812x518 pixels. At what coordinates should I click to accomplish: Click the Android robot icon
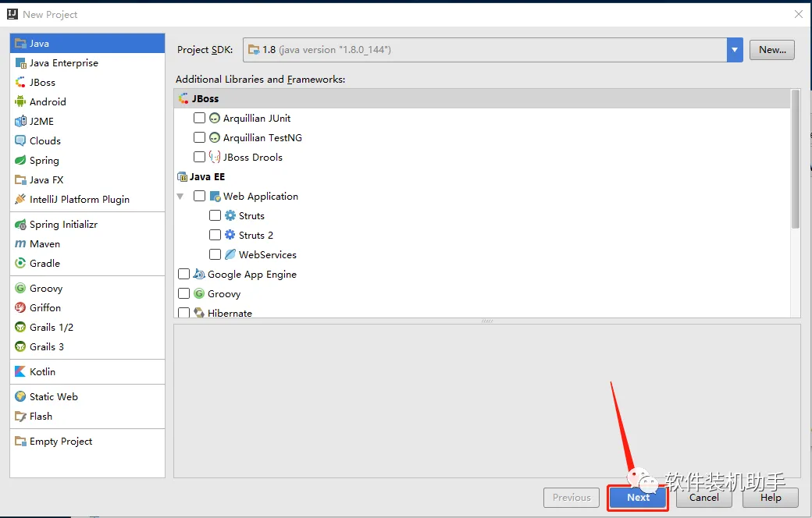(x=21, y=102)
